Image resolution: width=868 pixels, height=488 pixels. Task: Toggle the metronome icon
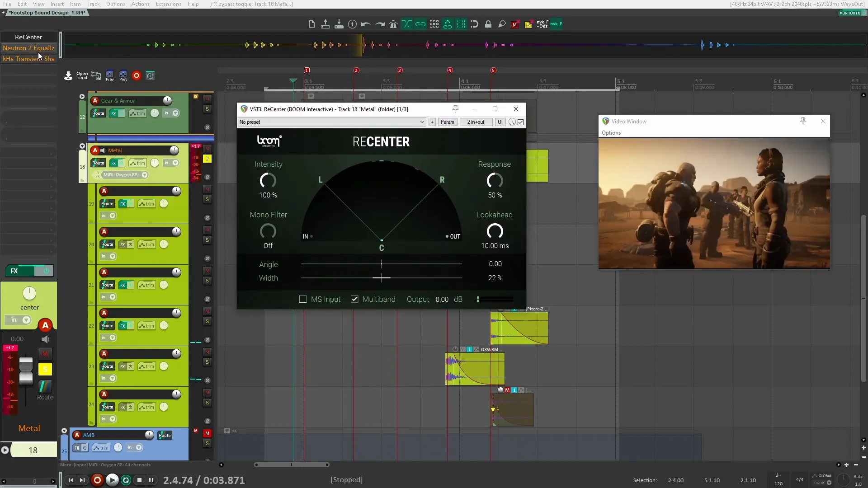click(x=393, y=24)
